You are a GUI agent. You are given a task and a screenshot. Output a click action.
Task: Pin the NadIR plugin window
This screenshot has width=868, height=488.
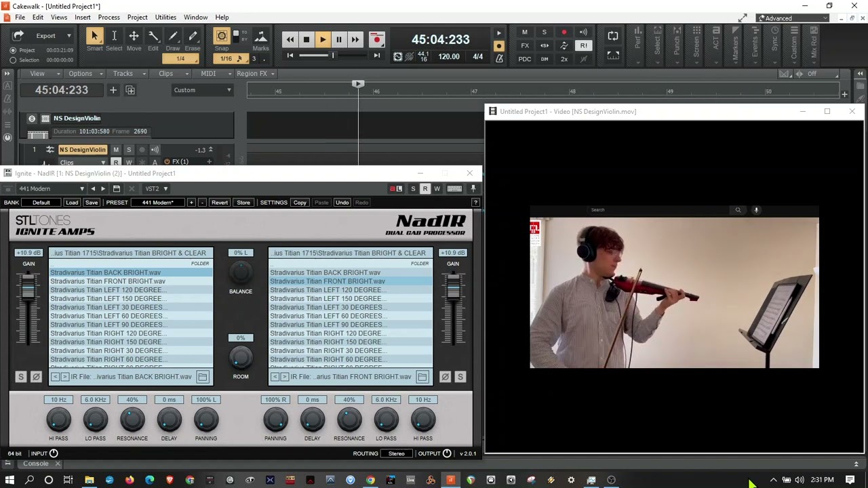(x=473, y=189)
